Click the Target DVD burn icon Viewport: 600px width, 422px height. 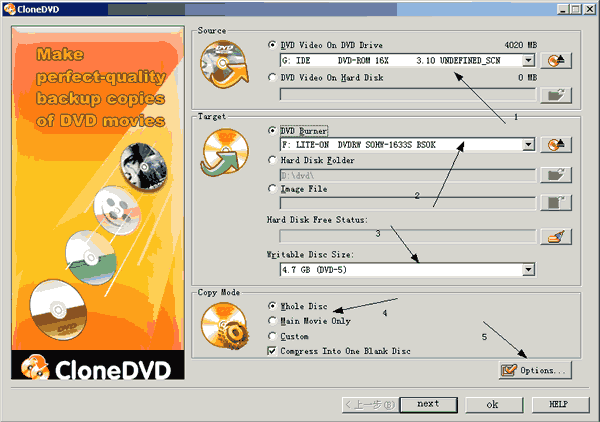[225, 152]
